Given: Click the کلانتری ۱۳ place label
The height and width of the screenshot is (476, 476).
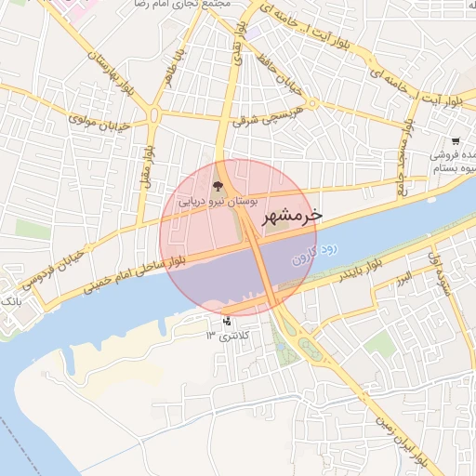Looking at the screenshot, I should tap(228, 336).
